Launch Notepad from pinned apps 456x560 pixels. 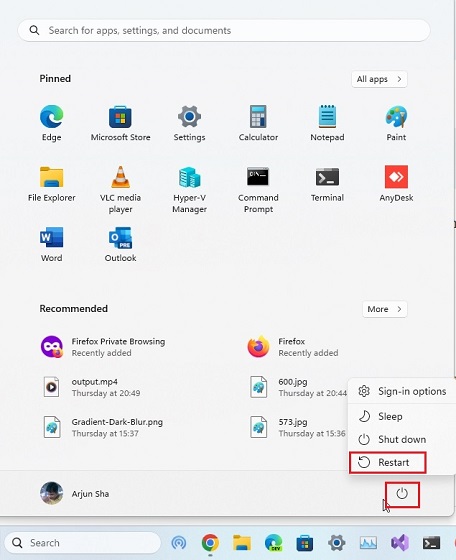[327, 123]
